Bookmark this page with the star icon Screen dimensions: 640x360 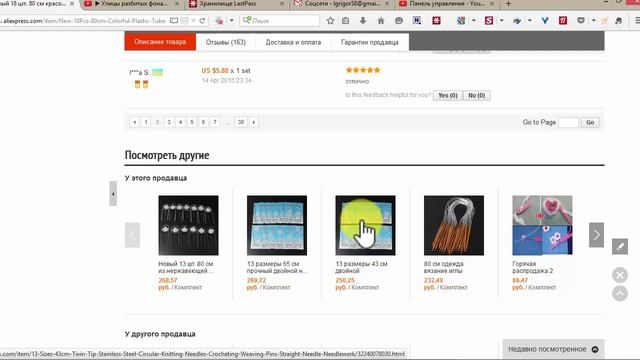[x=330, y=20]
